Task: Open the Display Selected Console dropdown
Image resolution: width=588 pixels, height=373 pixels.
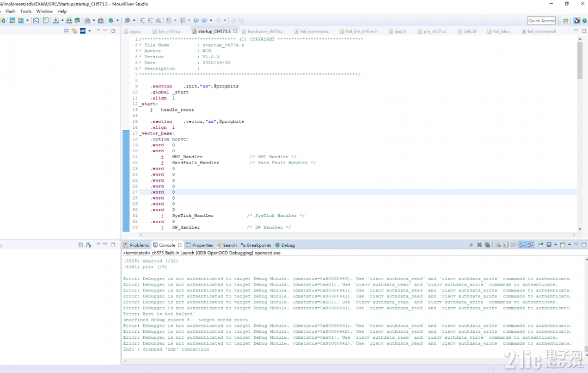Action: tap(555, 245)
